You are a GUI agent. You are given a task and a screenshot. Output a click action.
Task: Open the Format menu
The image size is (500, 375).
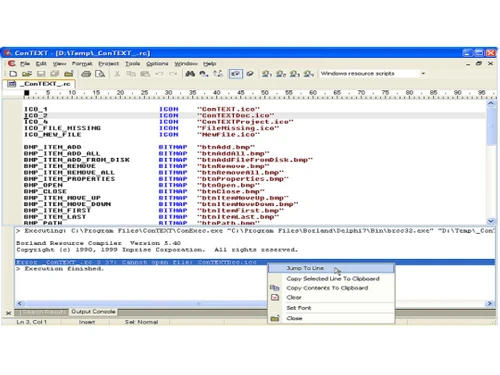[x=82, y=63]
